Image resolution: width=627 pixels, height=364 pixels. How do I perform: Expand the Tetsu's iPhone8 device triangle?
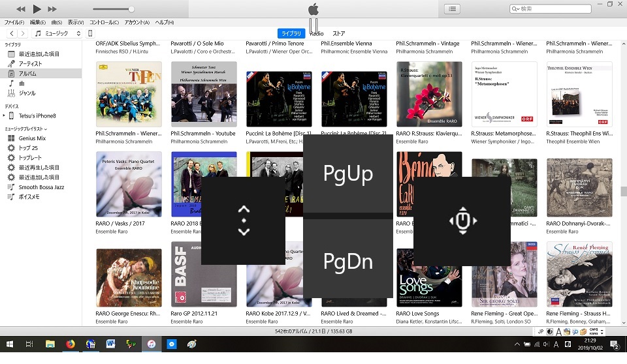[x=4, y=116]
